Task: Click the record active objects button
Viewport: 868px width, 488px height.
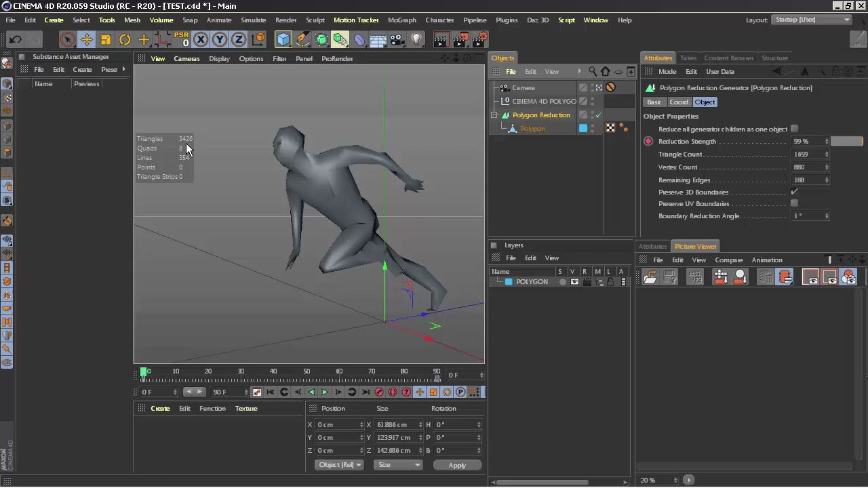Action: [x=379, y=392]
